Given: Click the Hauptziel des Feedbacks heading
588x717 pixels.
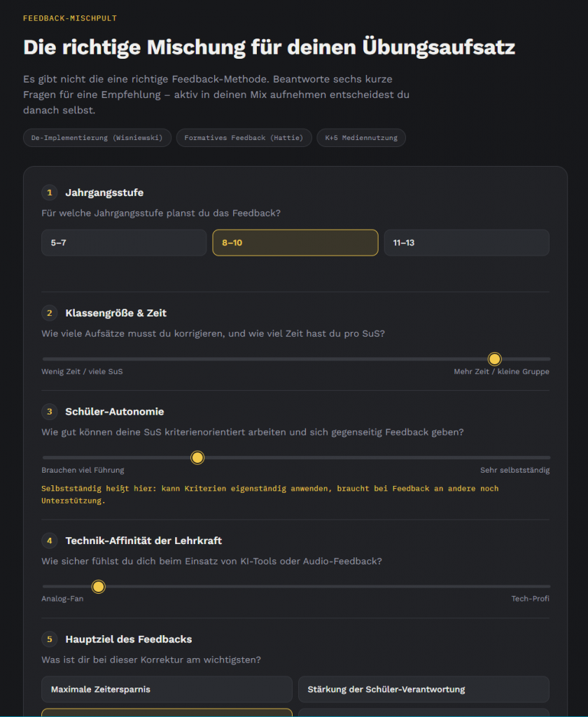Looking at the screenshot, I should (x=129, y=639).
